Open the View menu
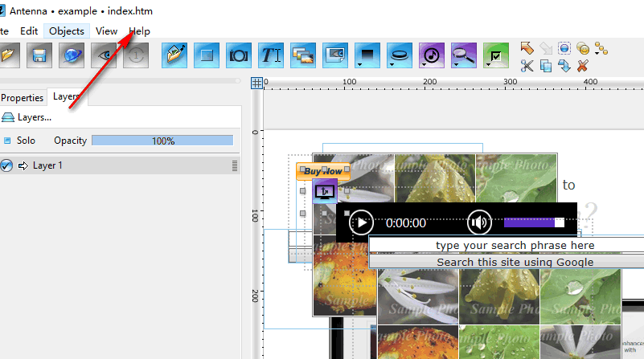The width and height of the screenshot is (644, 359). tap(106, 31)
